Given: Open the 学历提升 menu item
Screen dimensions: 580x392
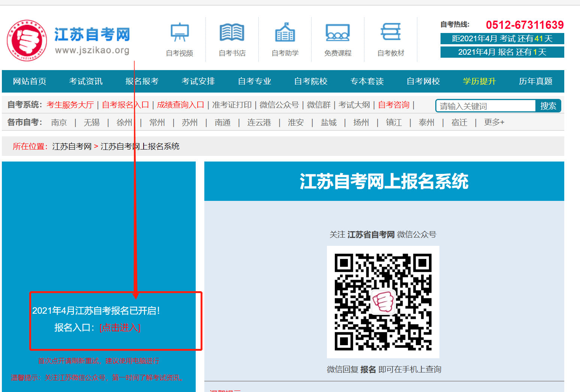Looking at the screenshot, I should (480, 81).
